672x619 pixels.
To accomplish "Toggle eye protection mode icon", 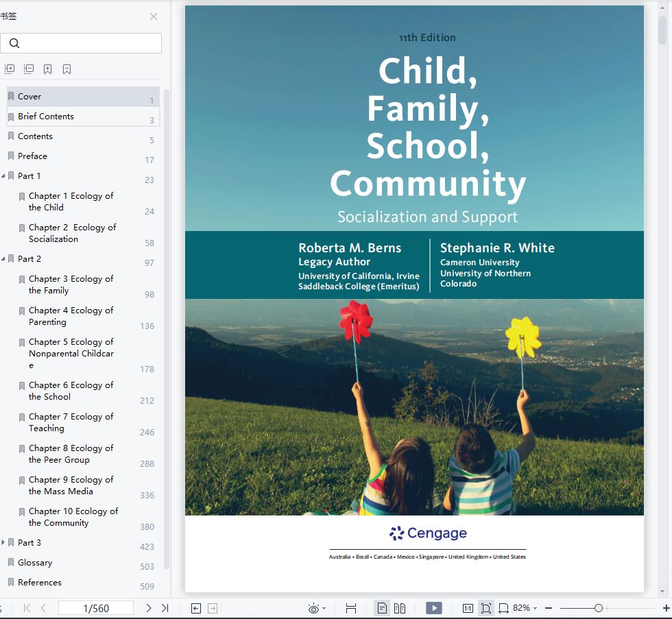I will coord(314,608).
